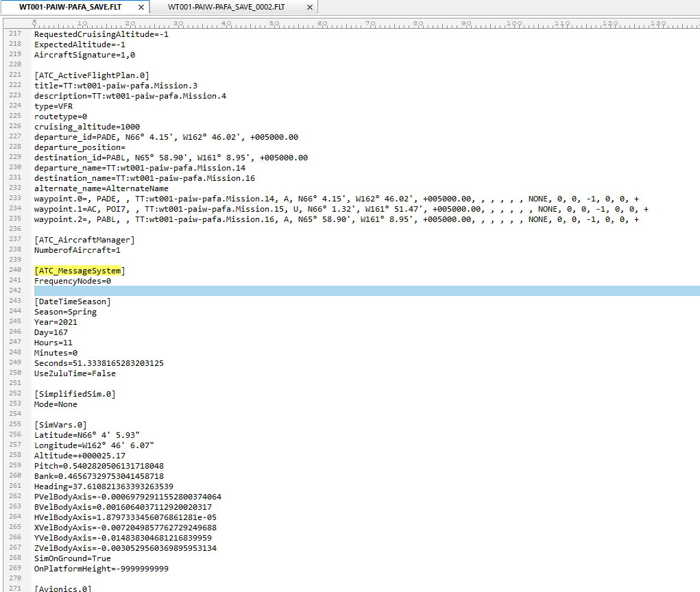Click the Heading=37.61 line
700x592 pixels.
[x=104, y=486]
